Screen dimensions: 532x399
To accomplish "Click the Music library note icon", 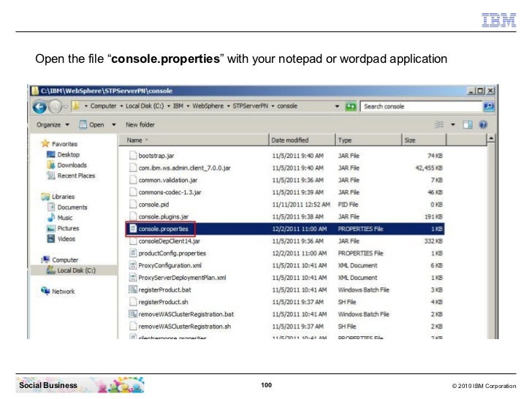I will 51,218.
